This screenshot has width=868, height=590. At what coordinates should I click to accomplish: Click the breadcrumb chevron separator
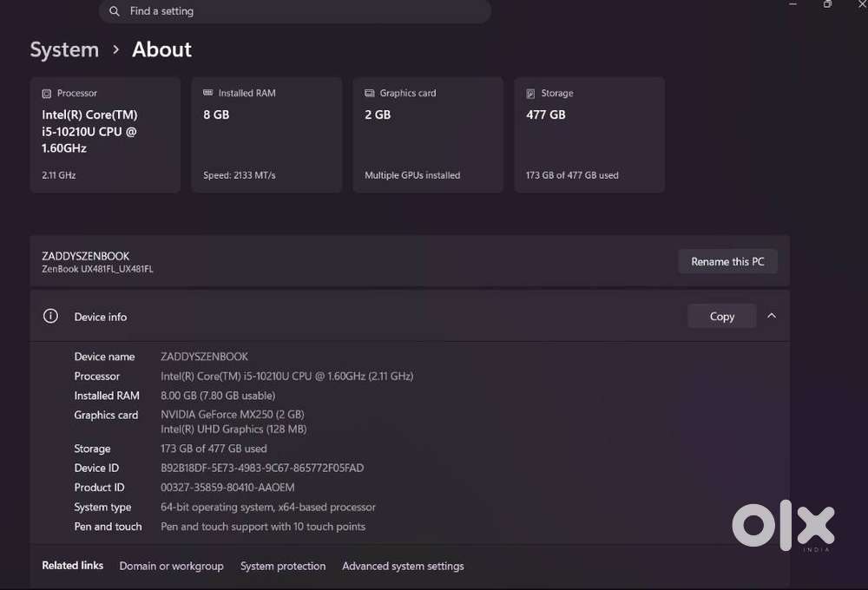point(115,49)
